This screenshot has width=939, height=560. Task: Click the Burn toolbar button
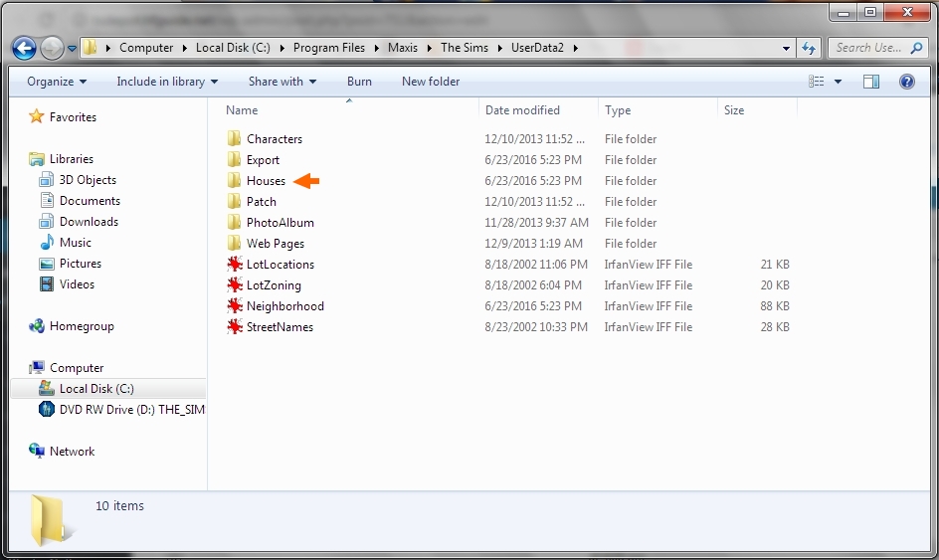[x=359, y=82]
